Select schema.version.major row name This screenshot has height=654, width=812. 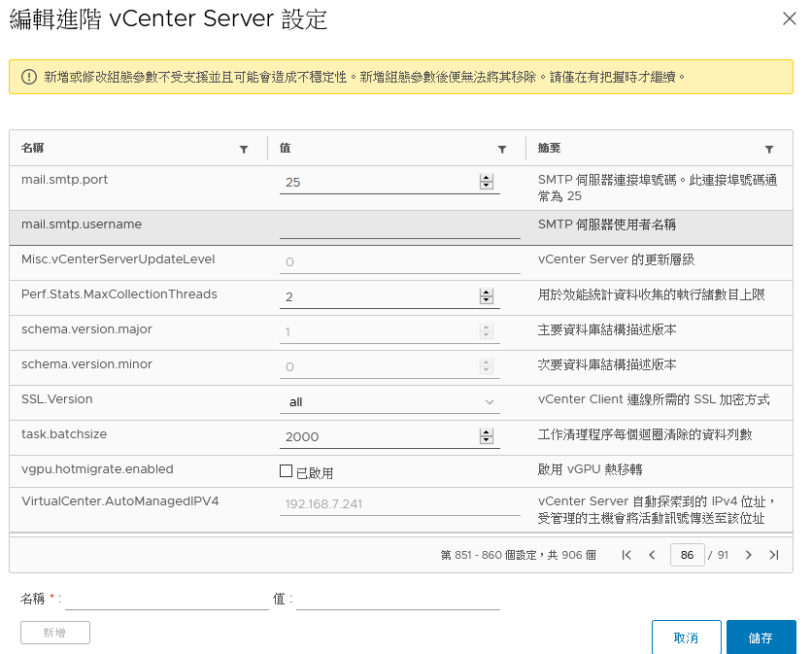click(x=86, y=329)
